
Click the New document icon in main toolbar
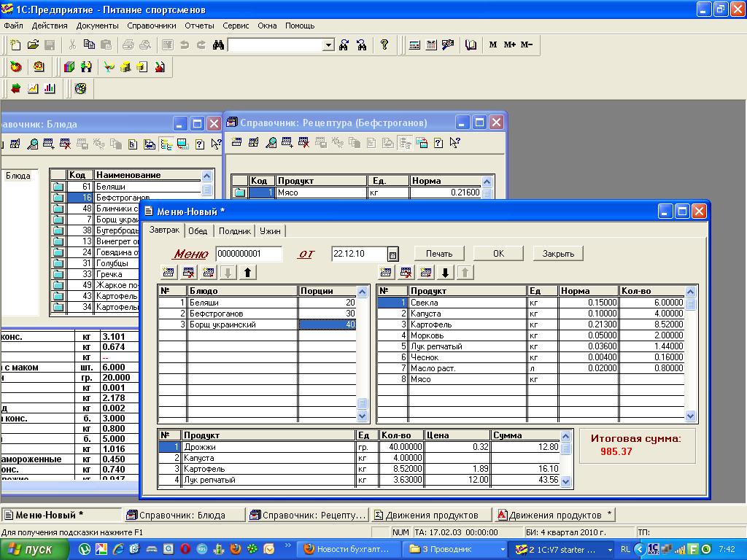coord(16,44)
